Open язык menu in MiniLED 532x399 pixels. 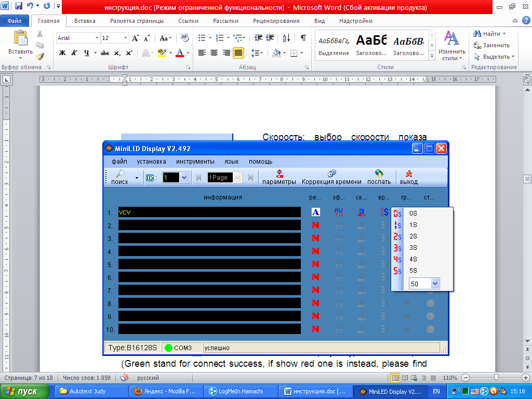tap(231, 162)
